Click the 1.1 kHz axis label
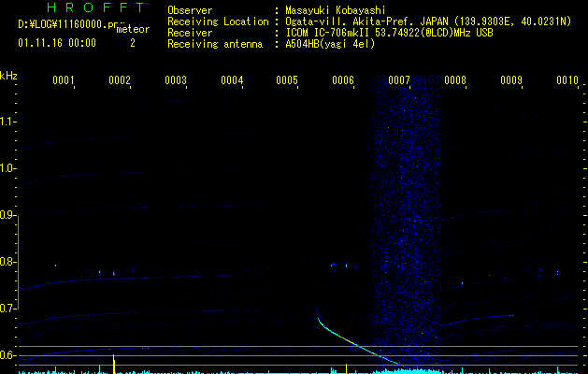The width and height of the screenshot is (588, 374). pyautogui.click(x=7, y=122)
